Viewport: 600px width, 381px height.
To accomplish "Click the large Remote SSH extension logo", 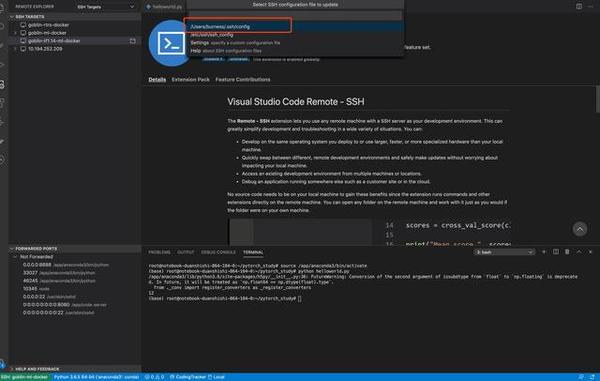I will coord(171,43).
